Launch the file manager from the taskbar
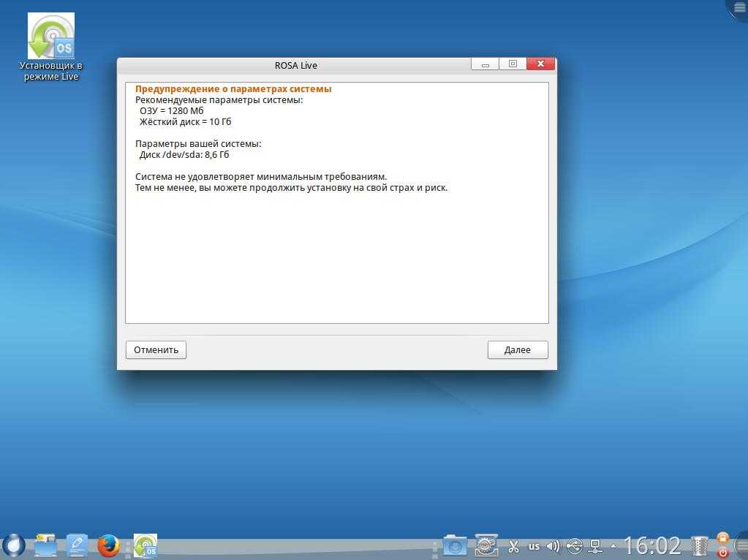 point(45,545)
